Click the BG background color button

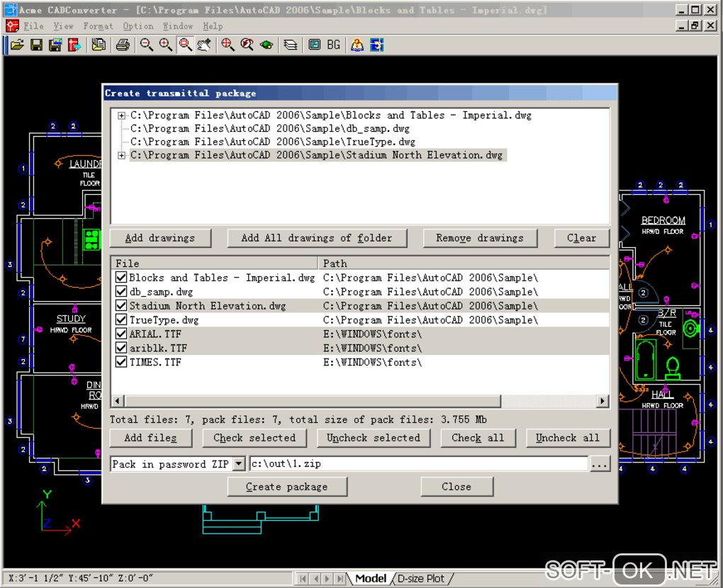point(333,45)
